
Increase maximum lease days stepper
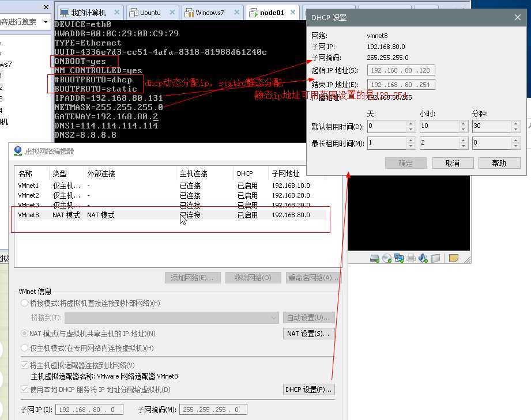tap(411, 140)
